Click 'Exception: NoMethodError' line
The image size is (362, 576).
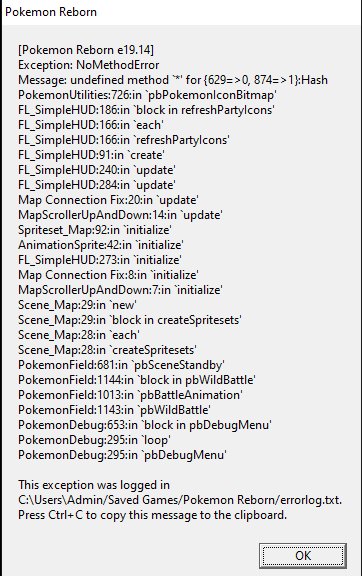[89, 65]
